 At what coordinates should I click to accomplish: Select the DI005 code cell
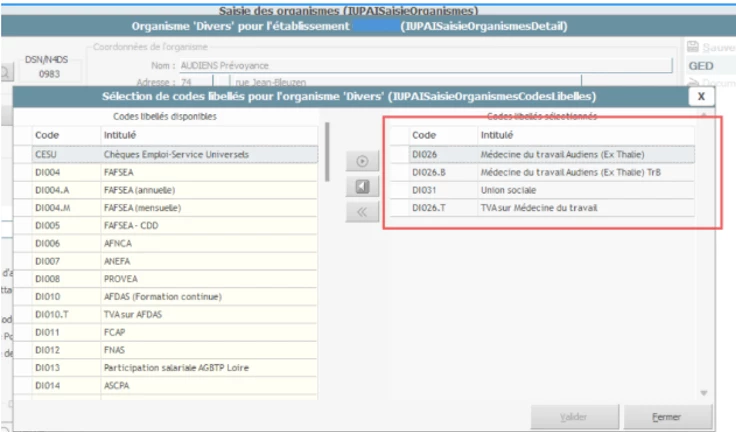coord(66,226)
